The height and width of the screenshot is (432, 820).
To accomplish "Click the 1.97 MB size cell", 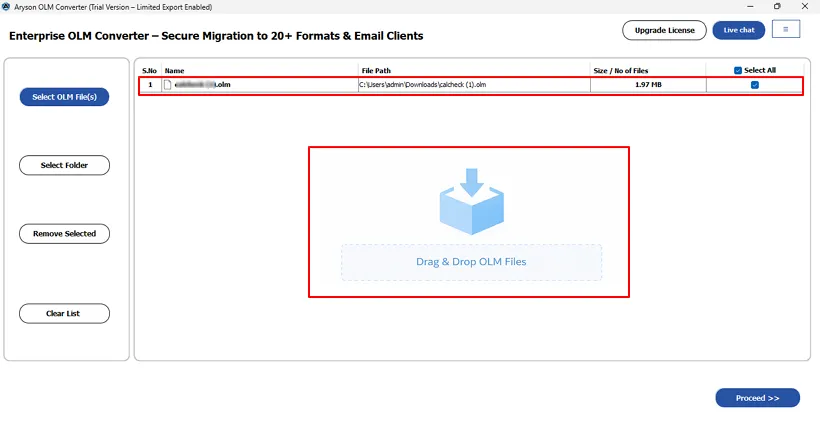I will (648, 85).
